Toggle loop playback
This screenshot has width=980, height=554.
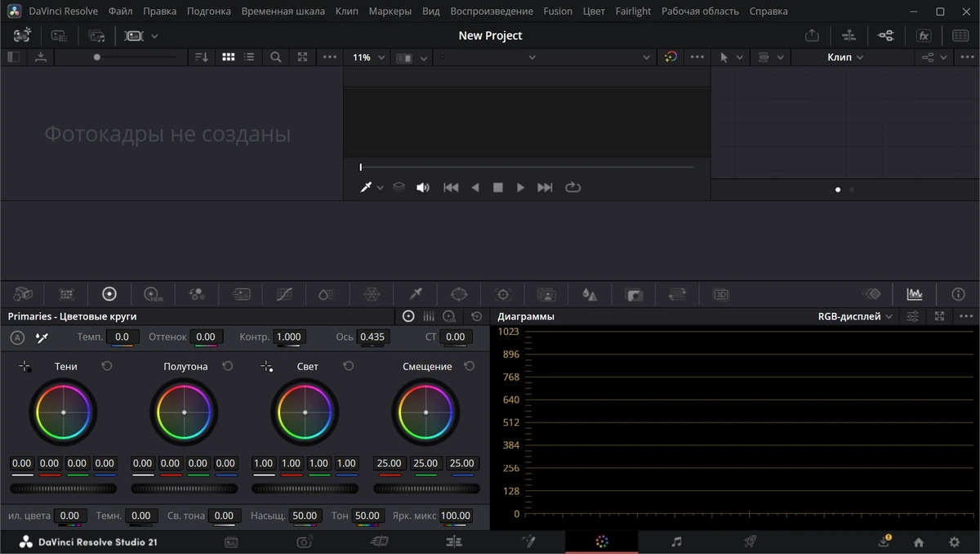pos(573,187)
